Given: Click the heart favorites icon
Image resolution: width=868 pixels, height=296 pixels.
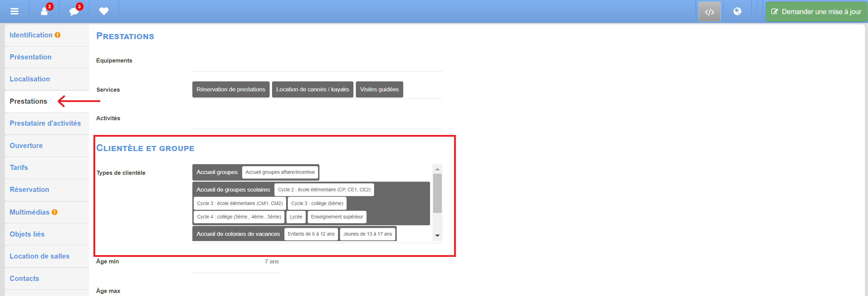Looking at the screenshot, I should click(104, 11).
